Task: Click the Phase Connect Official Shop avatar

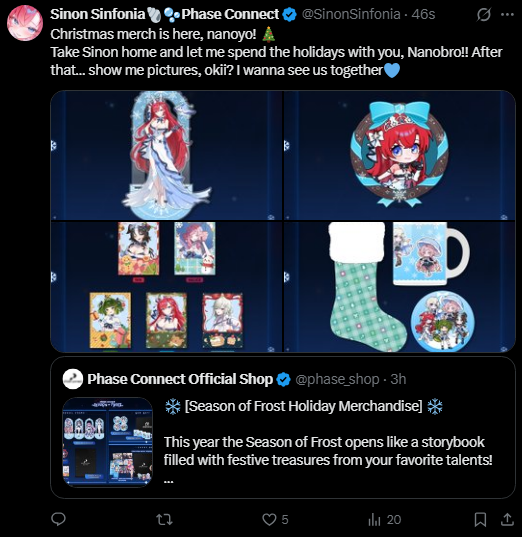Action: click(x=73, y=379)
